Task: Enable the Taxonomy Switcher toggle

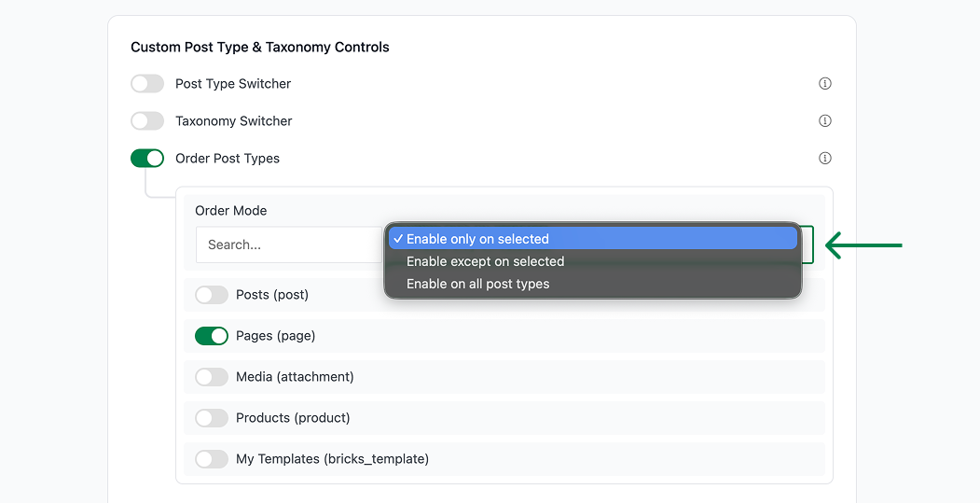Action: click(147, 120)
